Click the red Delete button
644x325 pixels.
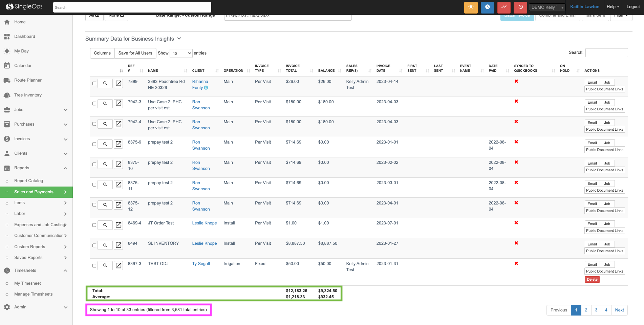[592, 280]
